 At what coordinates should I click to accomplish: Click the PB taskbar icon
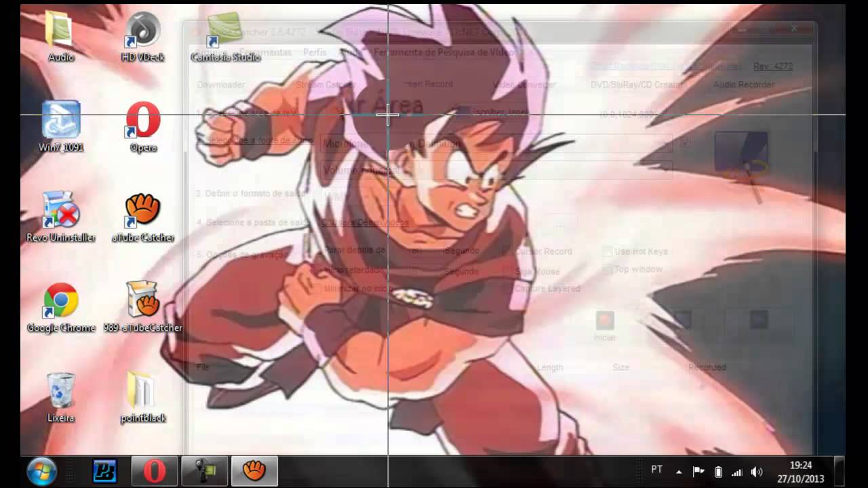point(105,471)
